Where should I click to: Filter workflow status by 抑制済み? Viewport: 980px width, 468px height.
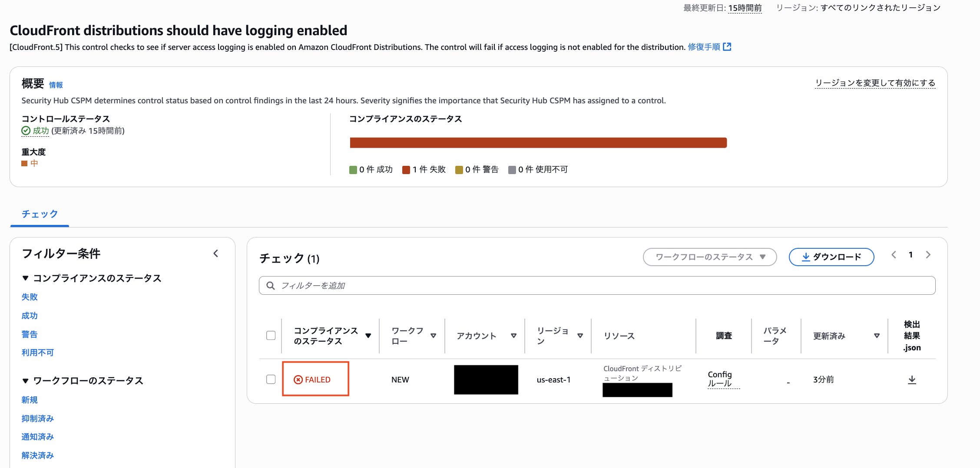pyautogui.click(x=38, y=419)
